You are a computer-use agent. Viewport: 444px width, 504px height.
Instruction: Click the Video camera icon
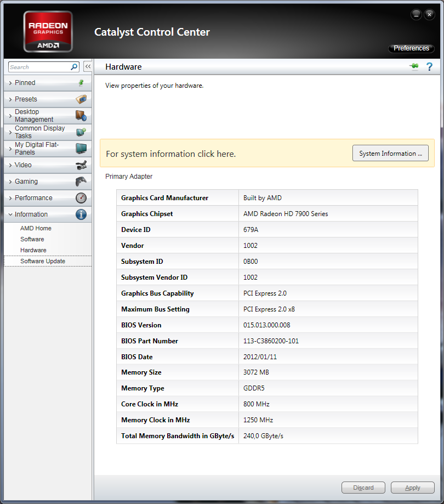pos(81,165)
